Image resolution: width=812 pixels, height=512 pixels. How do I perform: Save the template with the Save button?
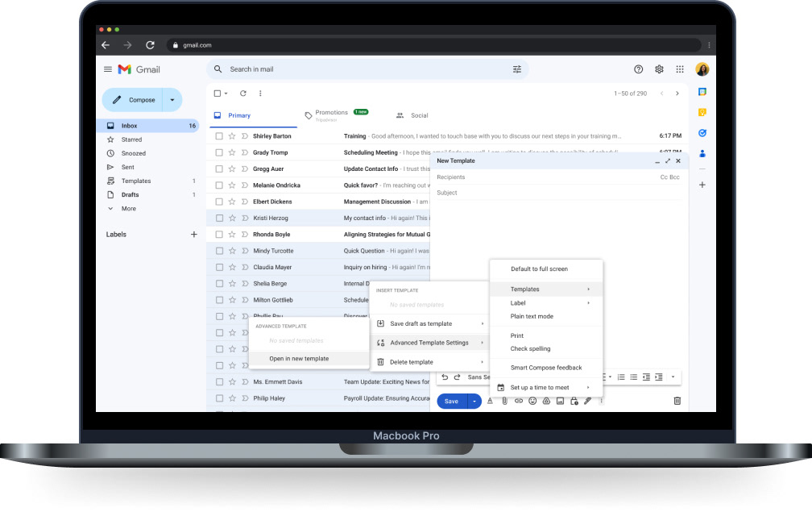click(x=452, y=401)
